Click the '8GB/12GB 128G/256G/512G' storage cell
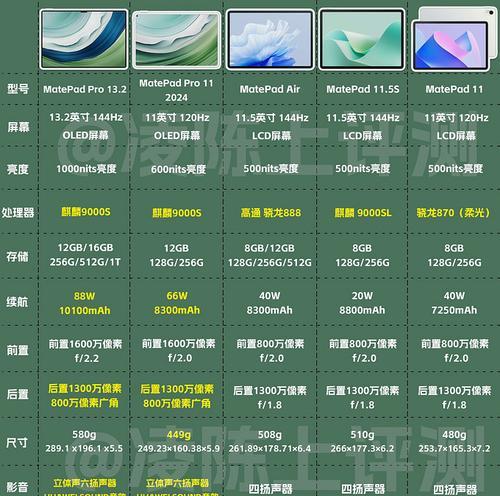Viewport: 500px width, 496px height. [x=269, y=255]
